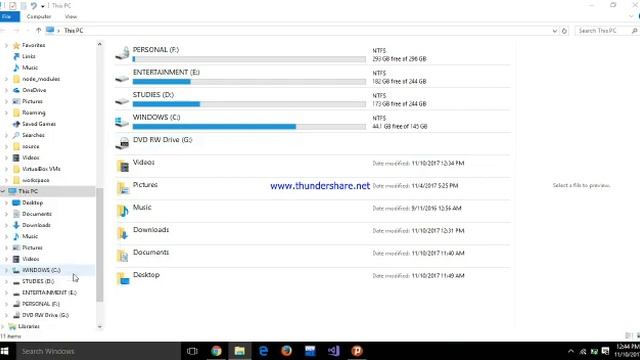
Task: Expand the address bar history dropdown
Action: [x=554, y=31]
